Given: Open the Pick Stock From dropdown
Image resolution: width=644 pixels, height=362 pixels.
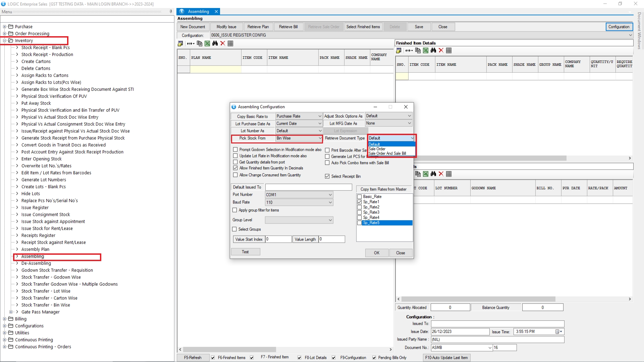Looking at the screenshot, I should click(x=320, y=138).
